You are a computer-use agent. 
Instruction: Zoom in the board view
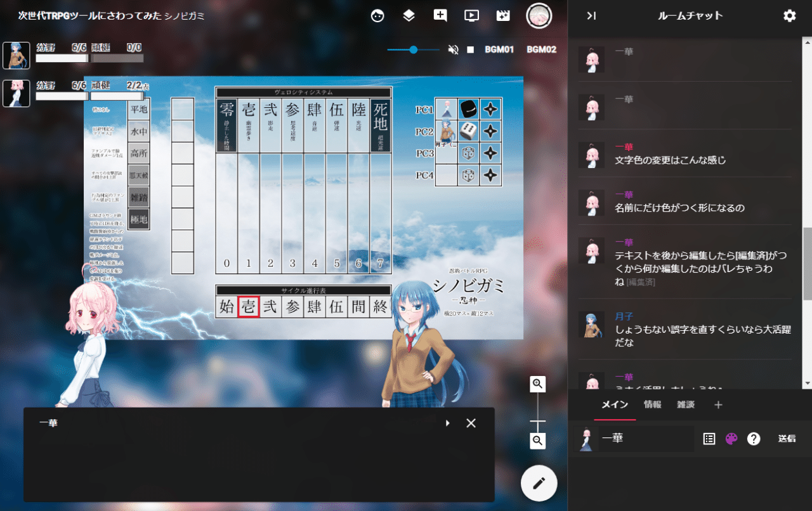(538, 384)
